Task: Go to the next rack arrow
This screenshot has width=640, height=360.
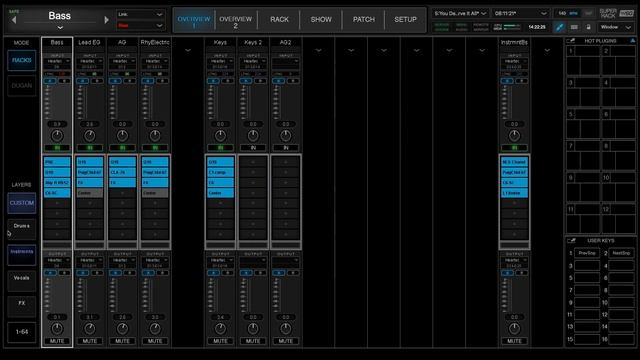Action: click(x=107, y=20)
